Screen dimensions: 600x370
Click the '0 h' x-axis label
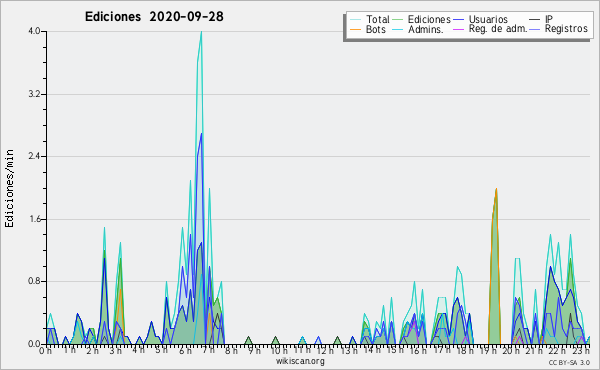point(45,351)
